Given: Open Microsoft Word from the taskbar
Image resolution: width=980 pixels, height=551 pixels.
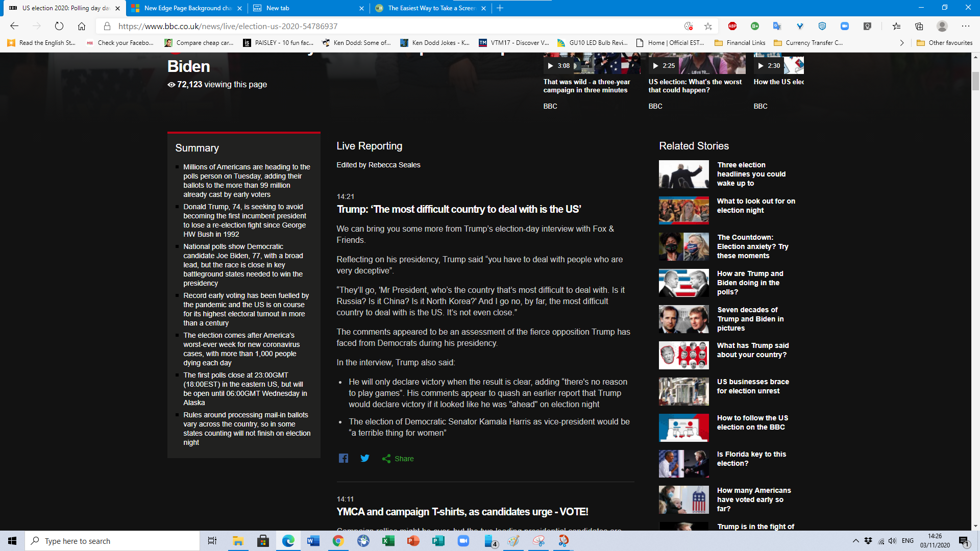Looking at the screenshot, I should 313,541.
